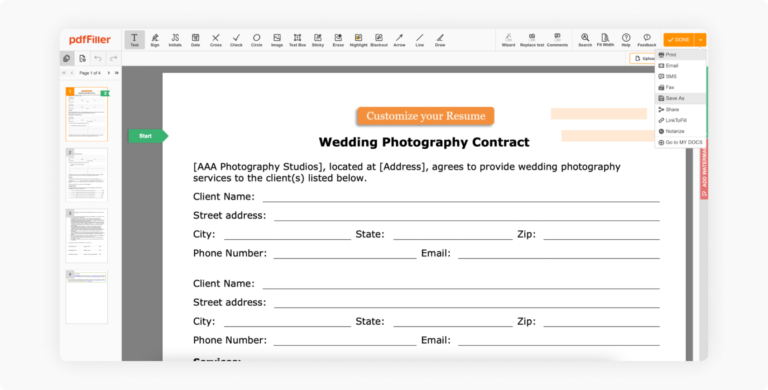This screenshot has height=390, width=768.
Task: Select the Blackout tool
Action: pyautogui.click(x=379, y=40)
